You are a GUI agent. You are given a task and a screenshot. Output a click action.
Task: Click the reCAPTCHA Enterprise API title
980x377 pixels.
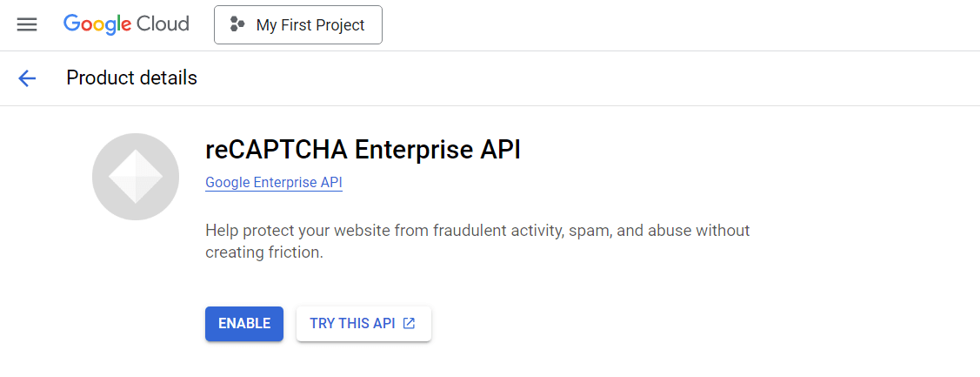[363, 150]
